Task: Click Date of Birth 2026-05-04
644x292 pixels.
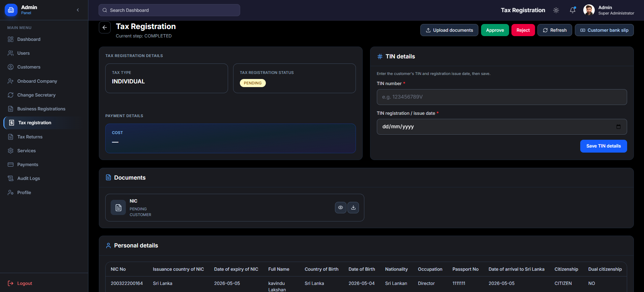Action: (361, 283)
